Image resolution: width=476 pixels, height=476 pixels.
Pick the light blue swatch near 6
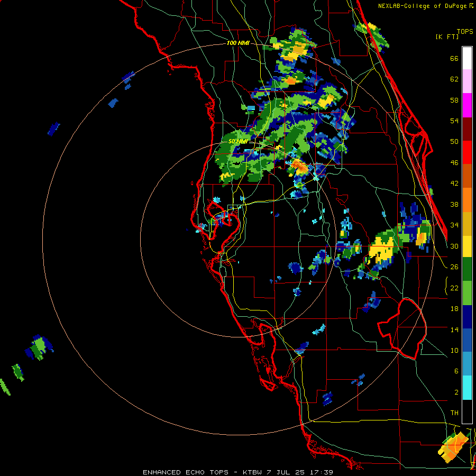467,364
